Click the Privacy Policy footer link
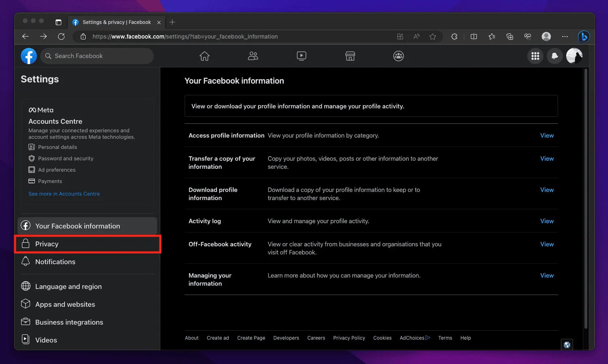The image size is (608, 364). pyautogui.click(x=349, y=338)
